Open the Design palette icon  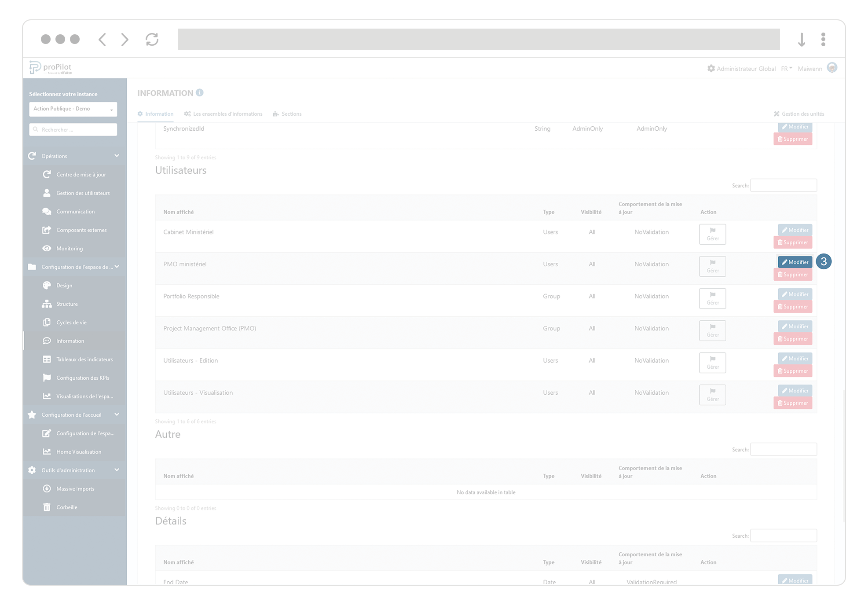tap(47, 285)
